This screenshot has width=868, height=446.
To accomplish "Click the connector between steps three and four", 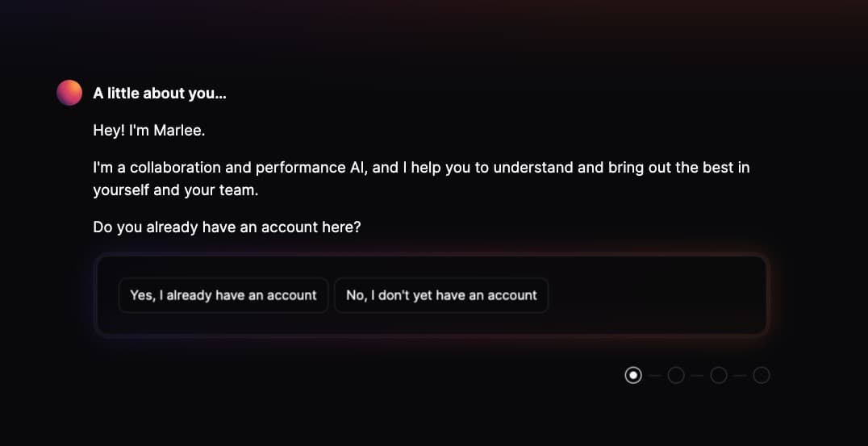I will [740, 375].
